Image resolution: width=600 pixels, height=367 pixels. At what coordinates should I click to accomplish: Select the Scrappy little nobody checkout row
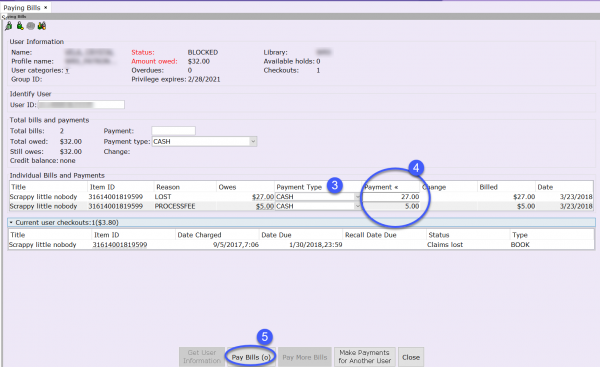tap(301, 245)
